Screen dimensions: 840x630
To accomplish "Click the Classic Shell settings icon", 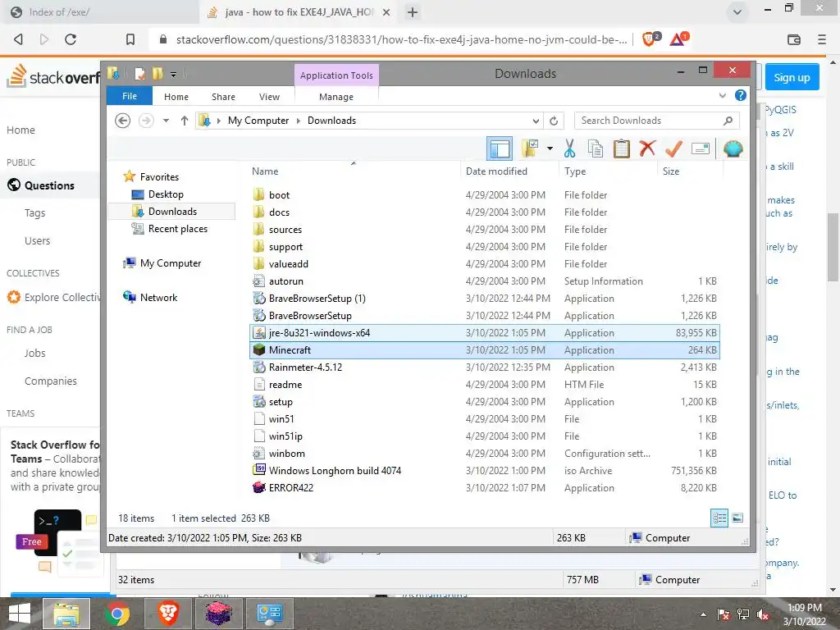I will pyautogui.click(x=733, y=148).
